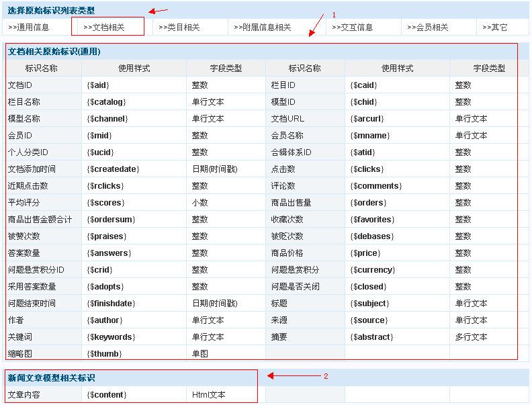532x405 pixels.
Task: Click the {$abstract} tag
Action: click(372, 337)
